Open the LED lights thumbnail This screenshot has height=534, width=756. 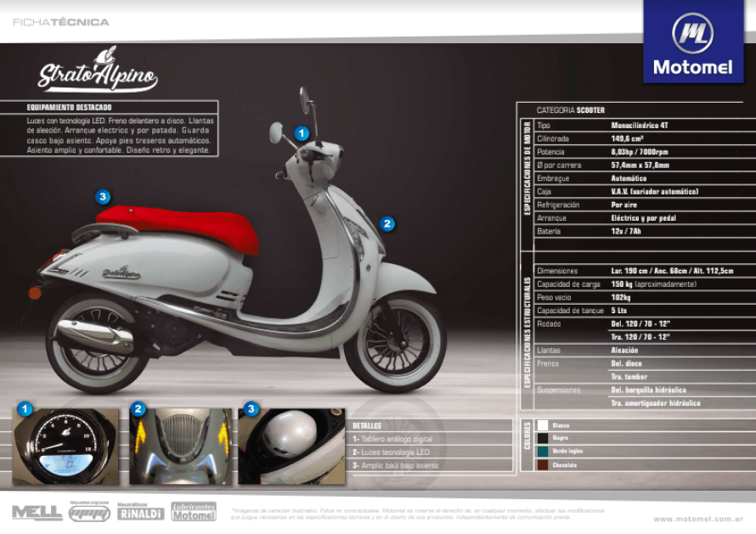point(181,447)
